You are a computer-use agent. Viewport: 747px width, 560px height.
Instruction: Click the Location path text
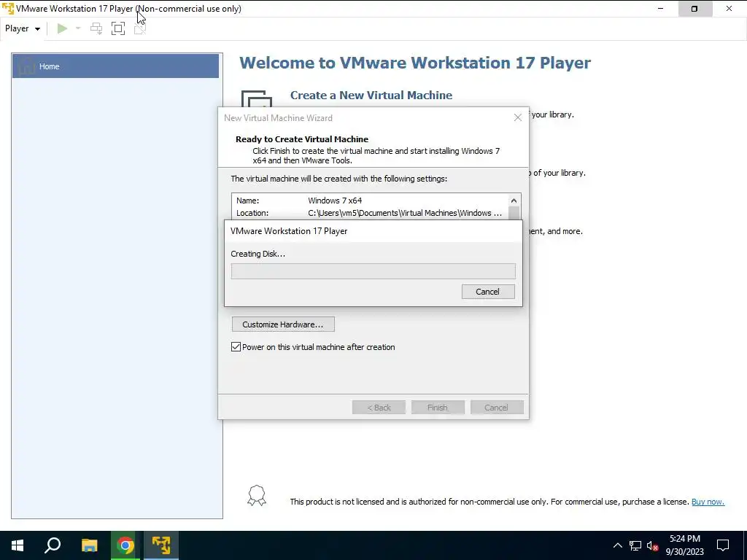[x=405, y=213]
